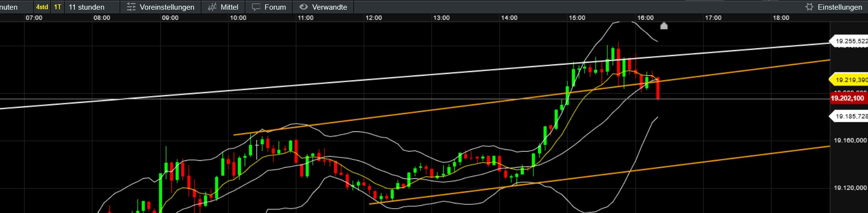Select the 1T timeframe button
This screenshot has width=868, height=213.
coord(57,7)
